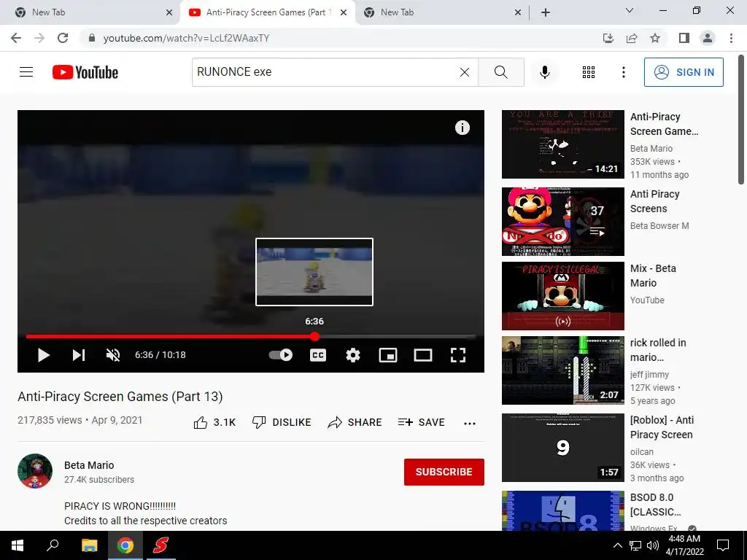Viewport: 747px width, 560px height.
Task: Subscribe to Beta Mario
Action: (444, 472)
